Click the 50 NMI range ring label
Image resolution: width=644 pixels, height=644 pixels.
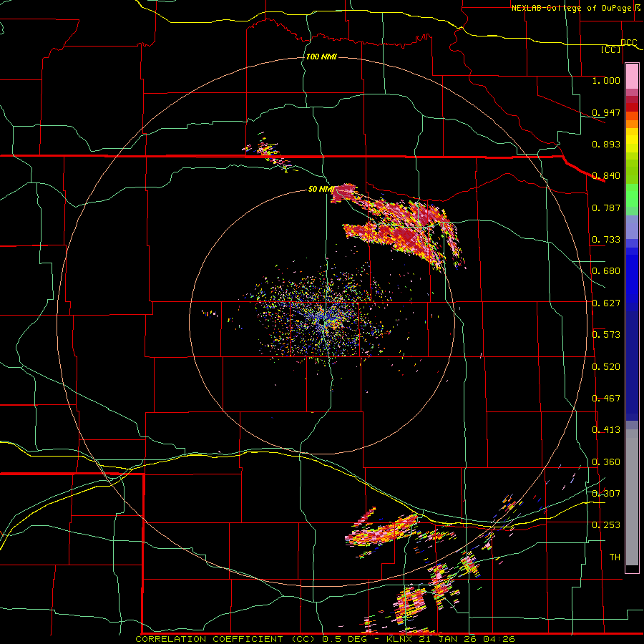pyautogui.click(x=321, y=189)
